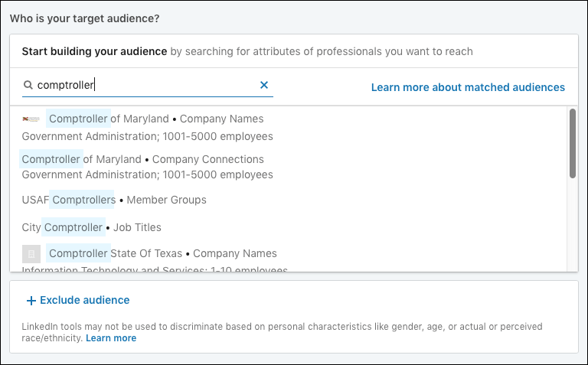Click the Comptroller of Maryland logo thumbnail
Image resolution: width=588 pixels, height=365 pixels.
point(31,119)
